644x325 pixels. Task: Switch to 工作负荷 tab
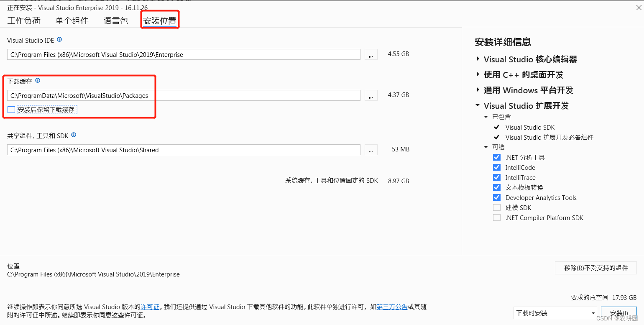[x=24, y=20]
